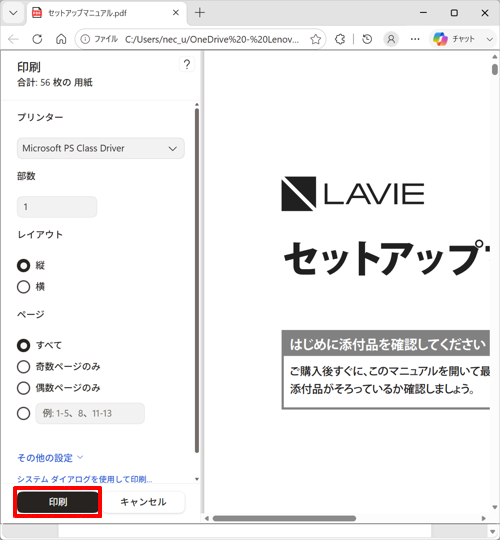Click the 合計: 56 枚の 用紙 text
500x540 pixels.
pos(55,83)
